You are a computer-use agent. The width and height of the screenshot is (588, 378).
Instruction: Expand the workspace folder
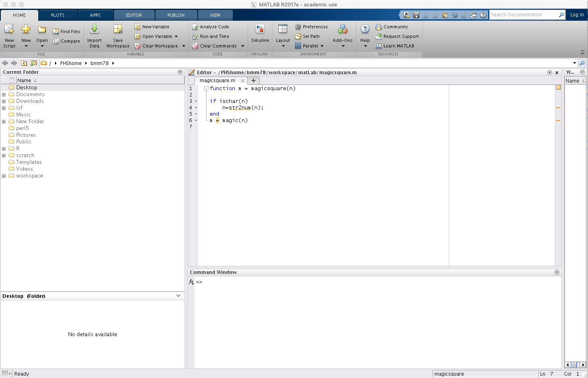tap(4, 176)
